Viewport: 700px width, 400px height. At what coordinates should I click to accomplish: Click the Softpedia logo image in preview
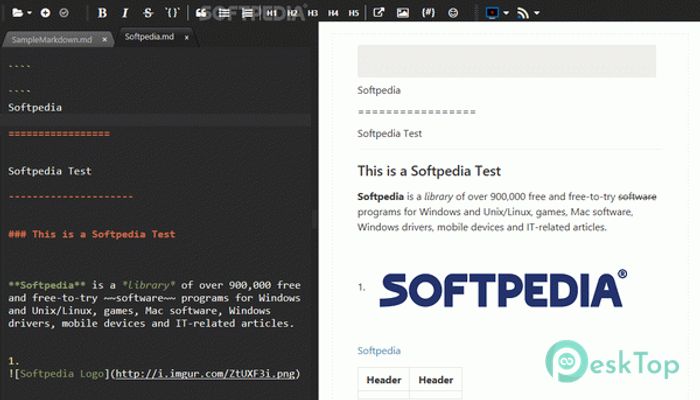[x=503, y=288]
